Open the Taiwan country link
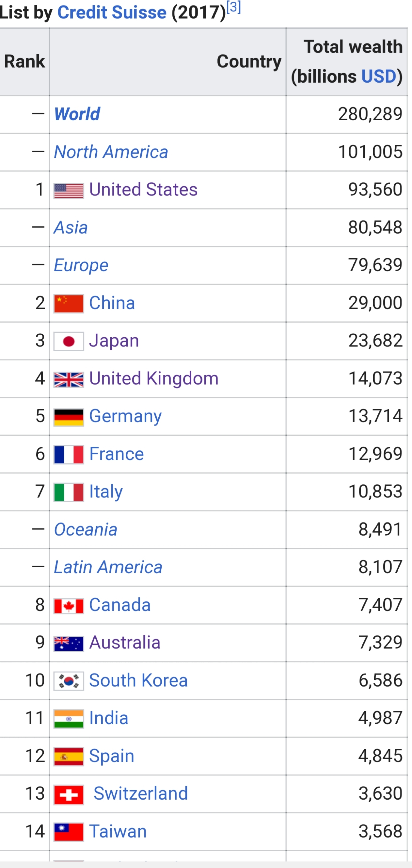Viewport: 412px width, 868px height. [x=118, y=831]
